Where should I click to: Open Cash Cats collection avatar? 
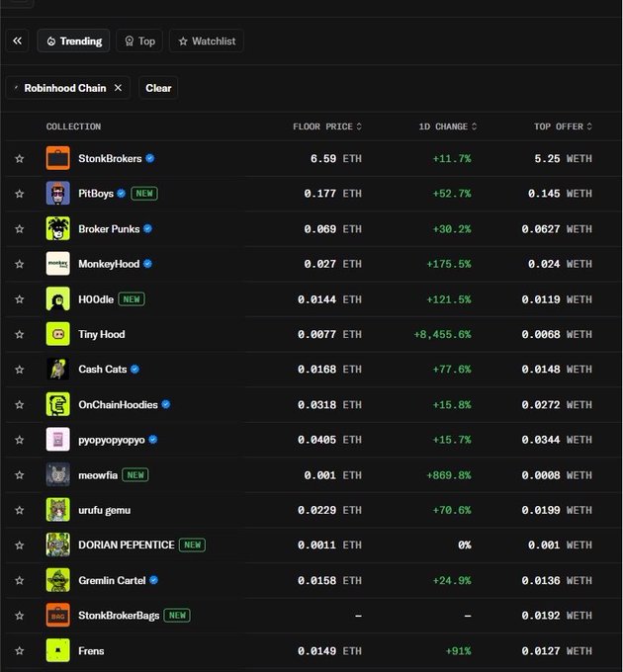58,369
